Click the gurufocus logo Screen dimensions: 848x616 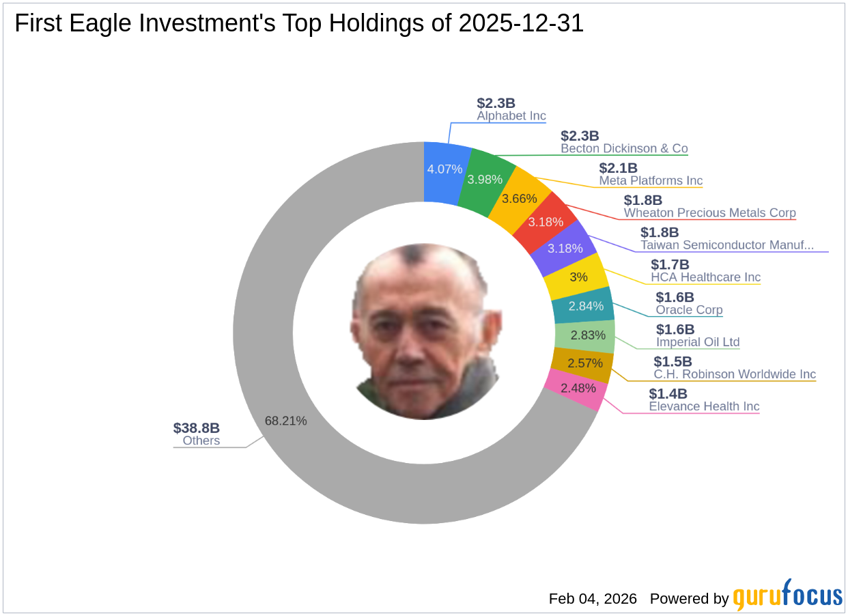(788, 595)
